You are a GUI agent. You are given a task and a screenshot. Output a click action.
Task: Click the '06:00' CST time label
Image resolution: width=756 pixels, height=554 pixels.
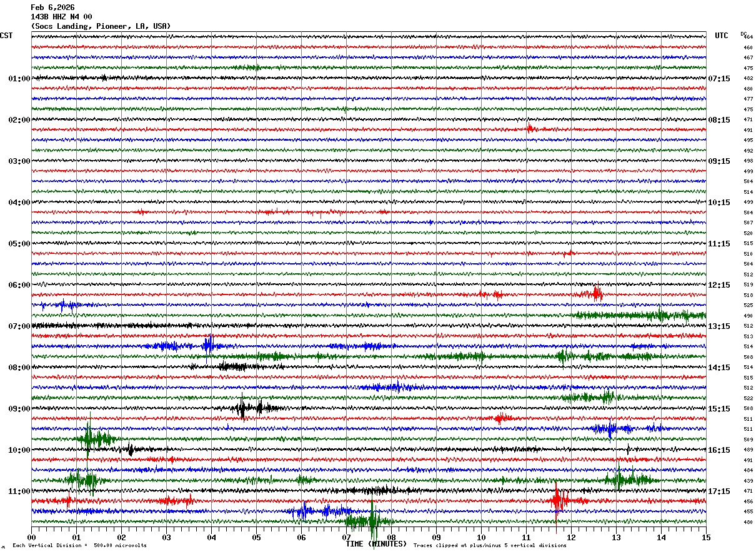(19, 285)
